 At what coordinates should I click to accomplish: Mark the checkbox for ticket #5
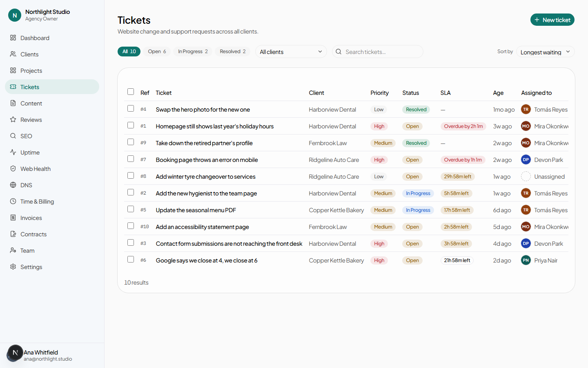(131, 209)
